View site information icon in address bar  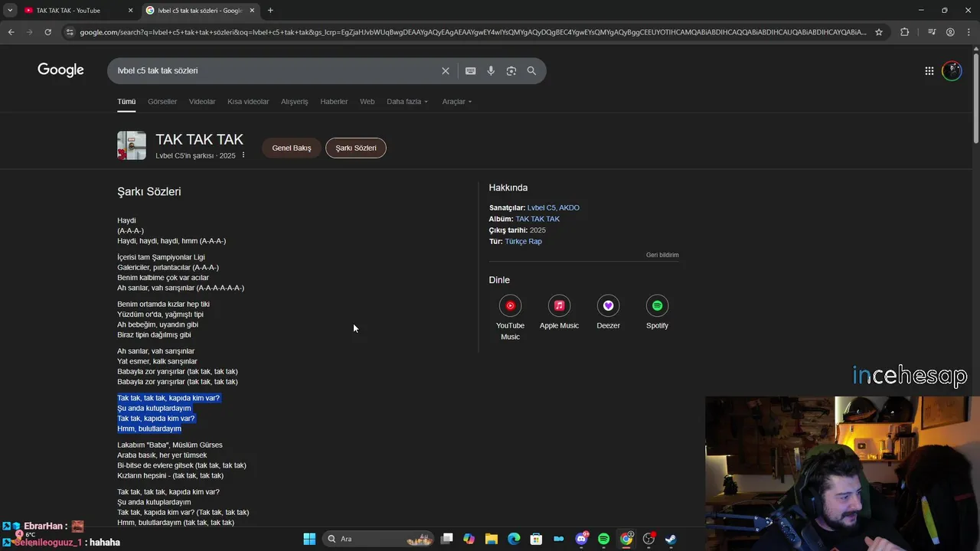[70, 32]
